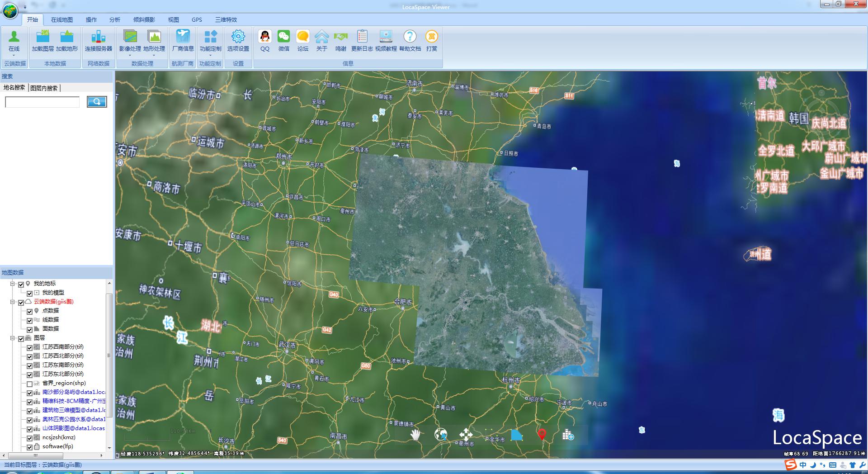
Task: Select the softwae(lfp) layer entry
Action: pyautogui.click(x=58, y=446)
